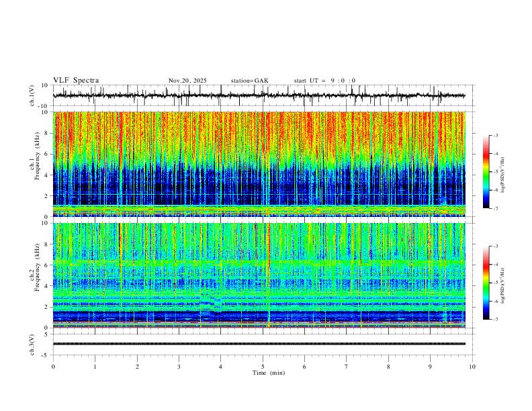
Task: Click the 'station=GAK' label
Action: click(249, 81)
